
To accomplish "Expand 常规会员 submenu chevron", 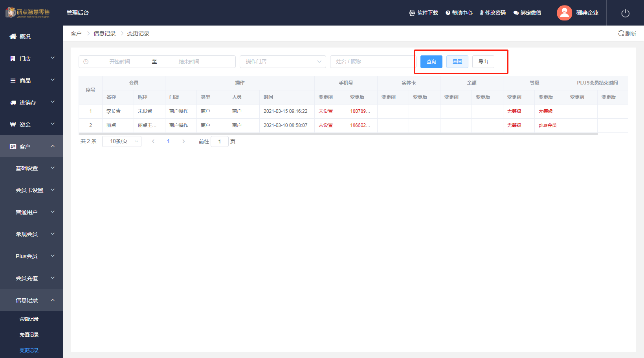I will click(53, 234).
